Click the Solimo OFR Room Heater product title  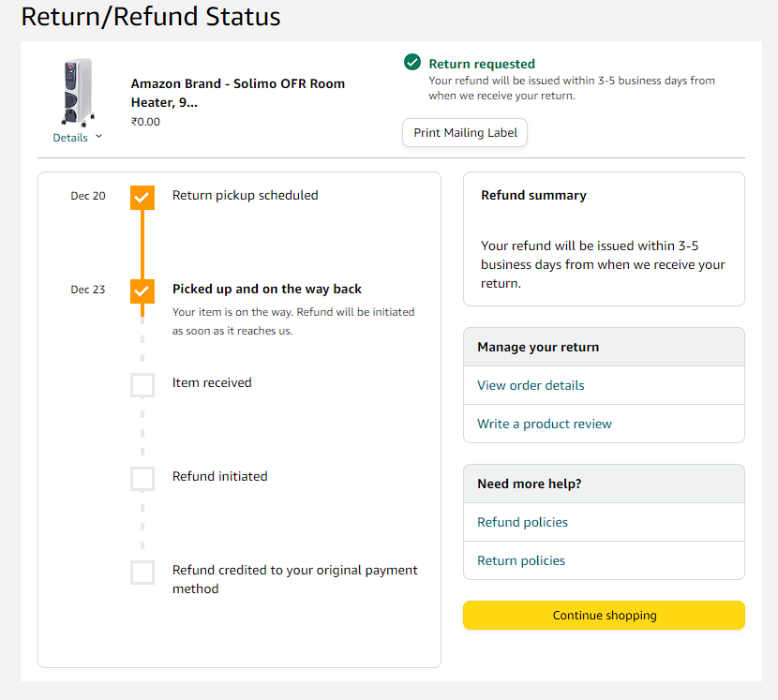[x=238, y=93]
